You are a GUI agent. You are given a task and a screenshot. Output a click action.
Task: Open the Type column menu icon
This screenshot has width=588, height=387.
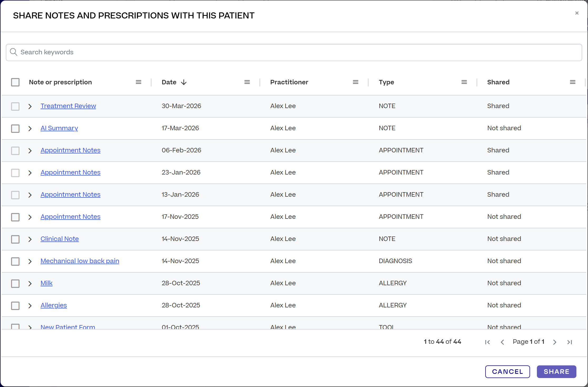click(464, 82)
